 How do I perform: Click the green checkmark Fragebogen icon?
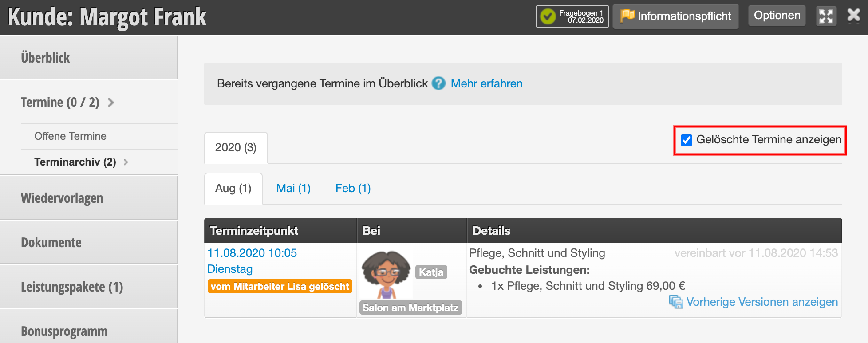[x=548, y=16]
